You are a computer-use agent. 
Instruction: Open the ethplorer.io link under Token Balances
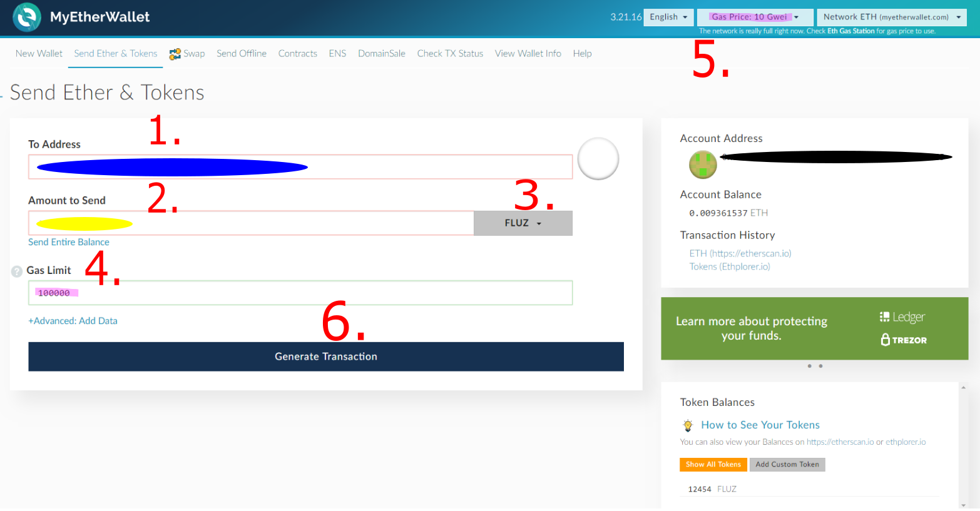coord(906,442)
